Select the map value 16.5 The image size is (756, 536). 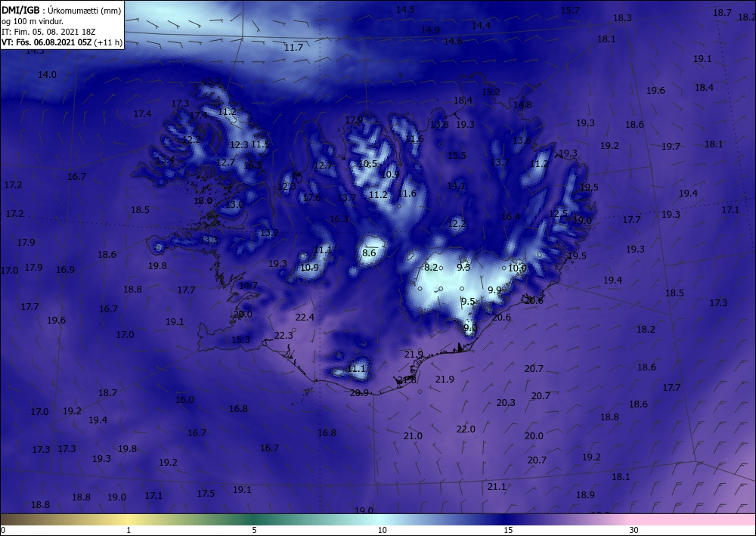(253, 166)
